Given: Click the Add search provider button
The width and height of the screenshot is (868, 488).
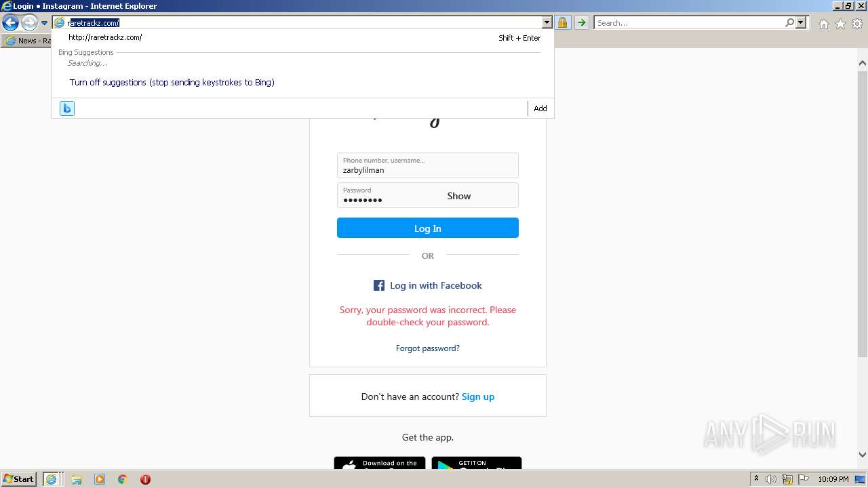Looking at the screenshot, I should pos(540,108).
